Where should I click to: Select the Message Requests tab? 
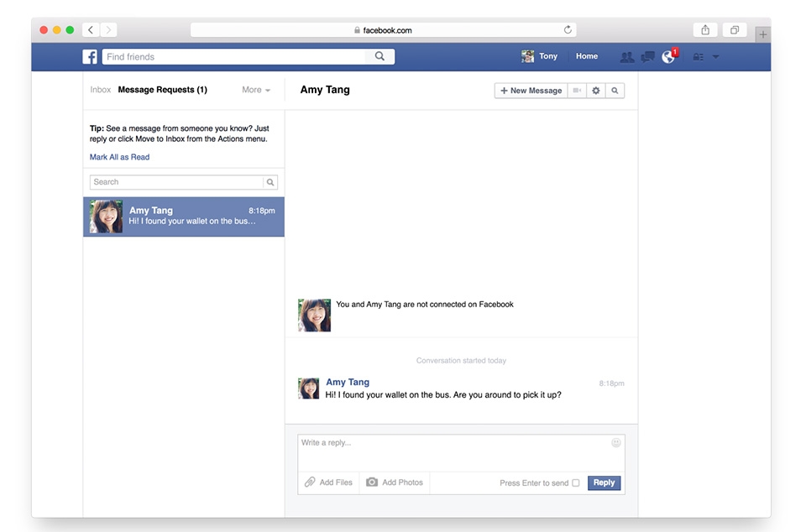pos(162,90)
